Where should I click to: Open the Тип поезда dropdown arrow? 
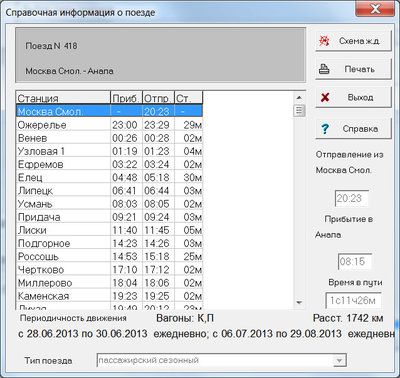(339, 360)
